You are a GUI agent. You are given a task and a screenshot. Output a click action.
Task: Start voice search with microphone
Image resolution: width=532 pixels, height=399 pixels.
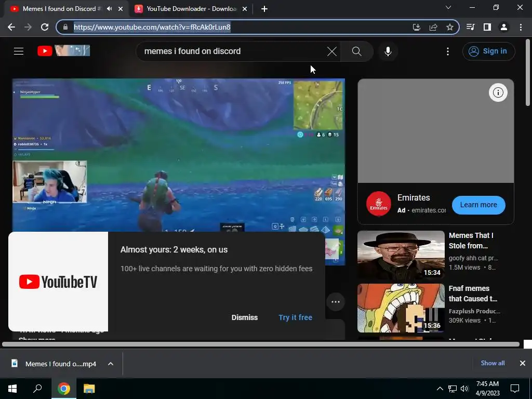click(388, 51)
